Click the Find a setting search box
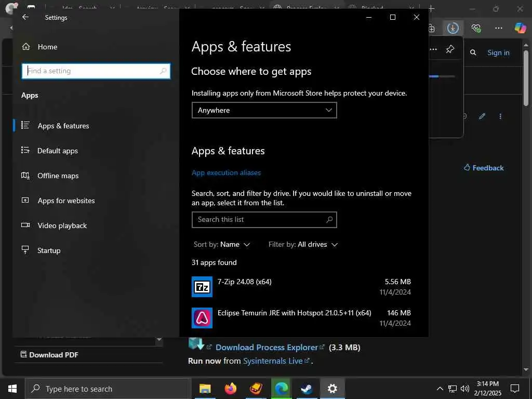The height and width of the screenshot is (399, 532). coord(96,71)
